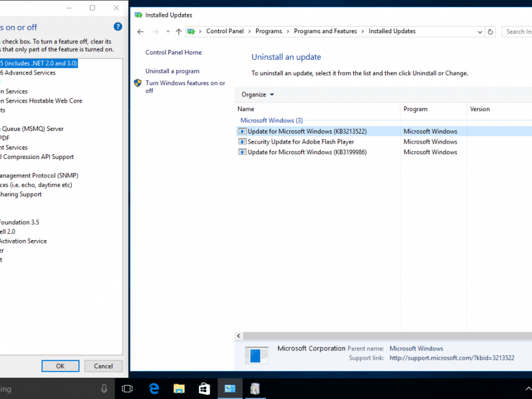Click the Adobe Flash Player security update icon
The image size is (532, 399).
[x=242, y=142]
